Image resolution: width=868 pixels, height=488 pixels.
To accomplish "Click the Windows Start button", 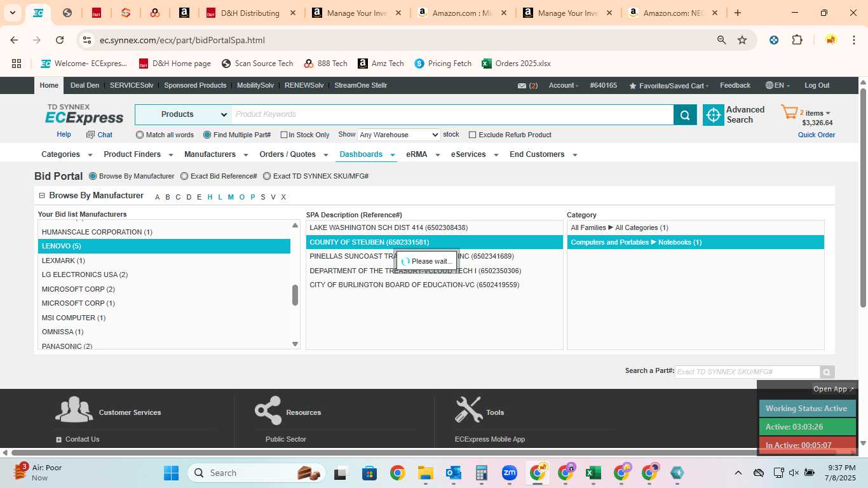I will click(x=172, y=473).
